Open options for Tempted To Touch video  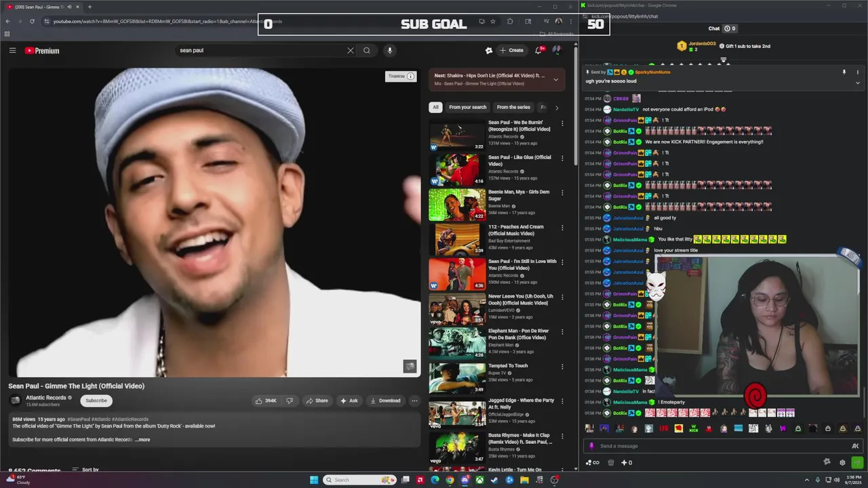point(562,367)
